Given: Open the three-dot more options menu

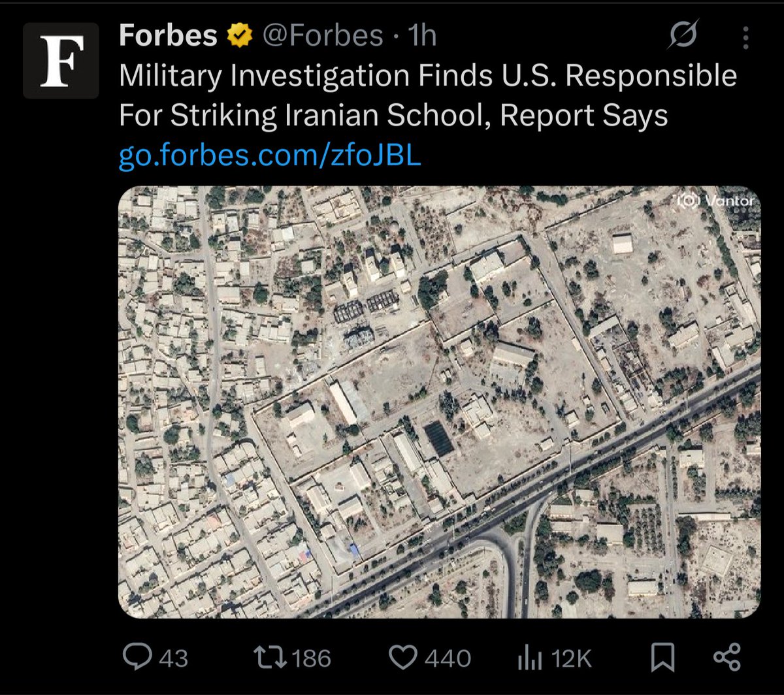Looking at the screenshot, I should (745, 38).
